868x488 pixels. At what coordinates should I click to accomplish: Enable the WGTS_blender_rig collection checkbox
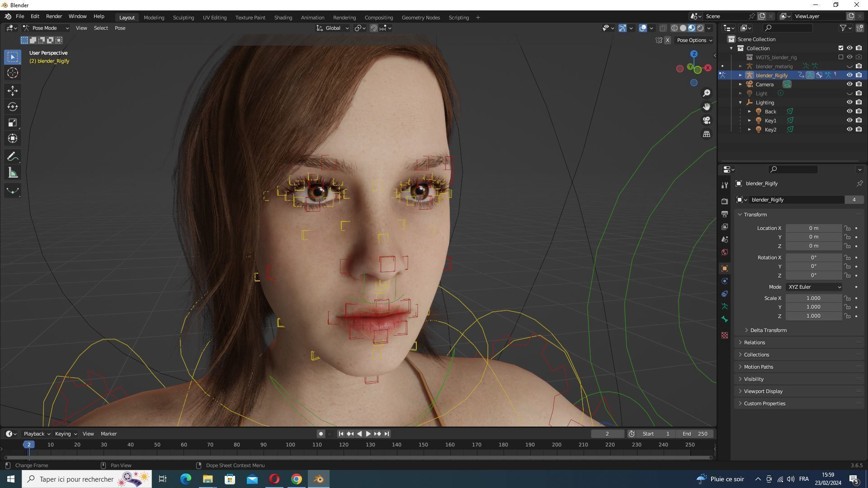click(840, 57)
